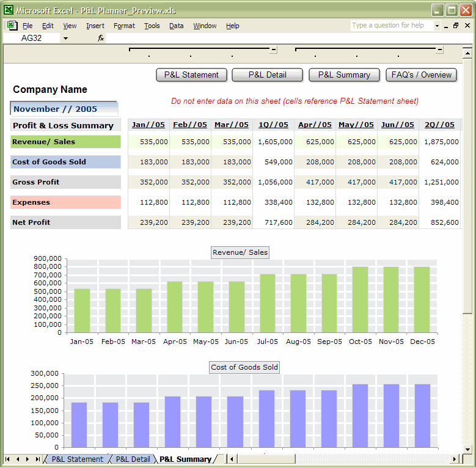
Task: Go to first sheet tab arrow
Action: pyautogui.click(x=7, y=459)
